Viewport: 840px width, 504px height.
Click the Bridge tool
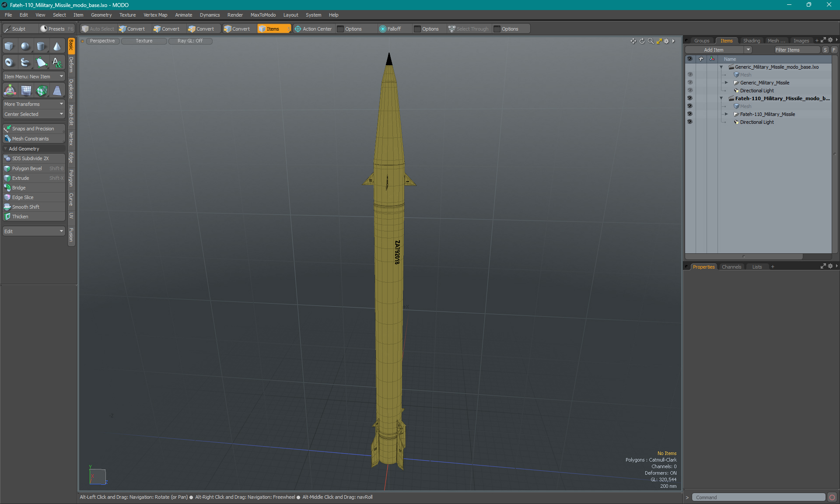(x=19, y=188)
